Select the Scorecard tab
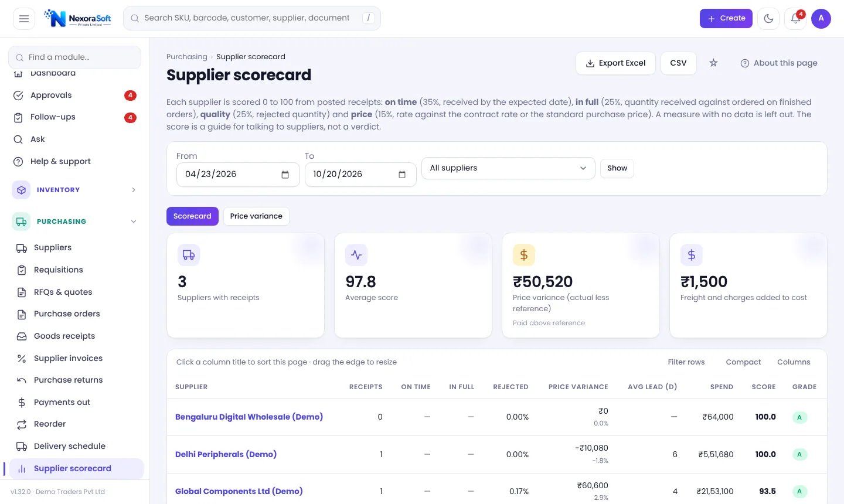Viewport: 844px width, 504px height. tap(192, 216)
